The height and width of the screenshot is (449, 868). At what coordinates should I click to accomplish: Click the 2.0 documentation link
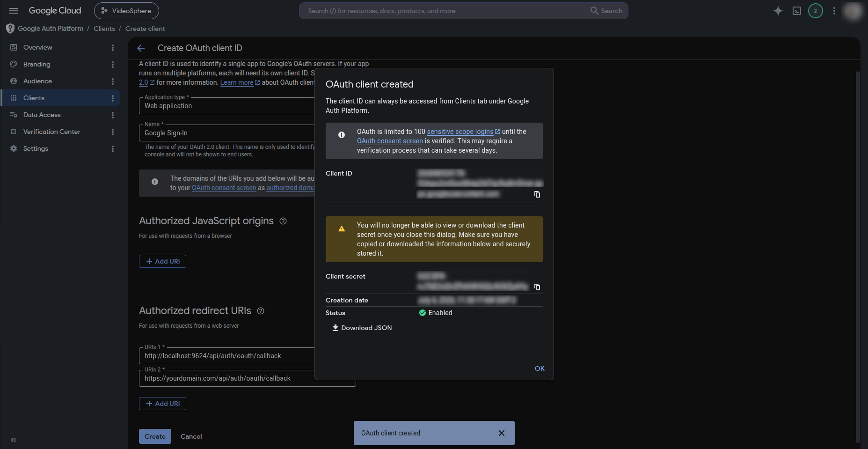tap(146, 82)
